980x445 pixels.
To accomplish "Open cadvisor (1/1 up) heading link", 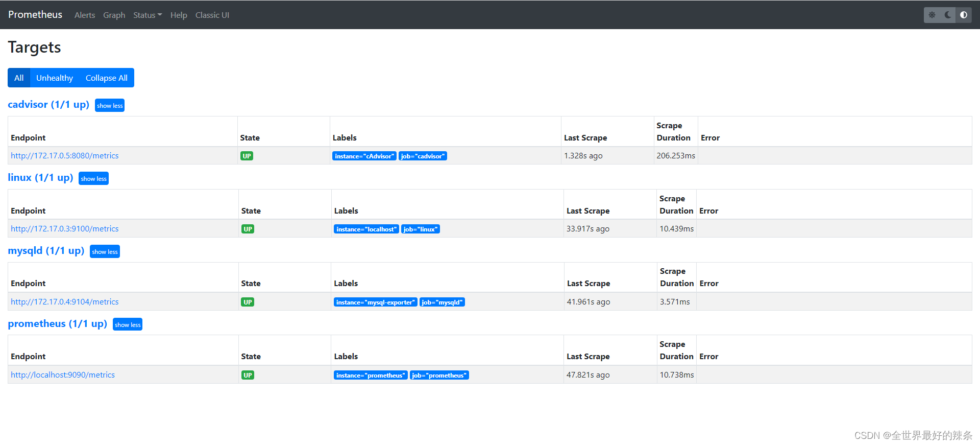I will [48, 104].
